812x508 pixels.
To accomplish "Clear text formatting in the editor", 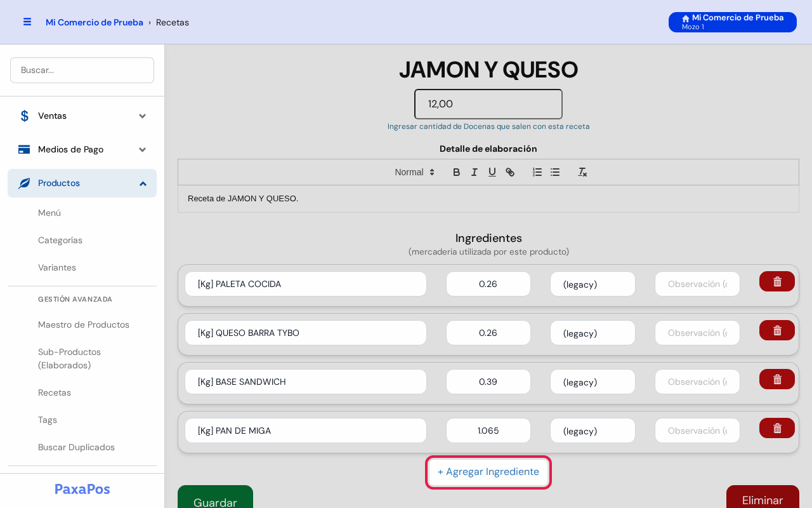I will [x=582, y=172].
